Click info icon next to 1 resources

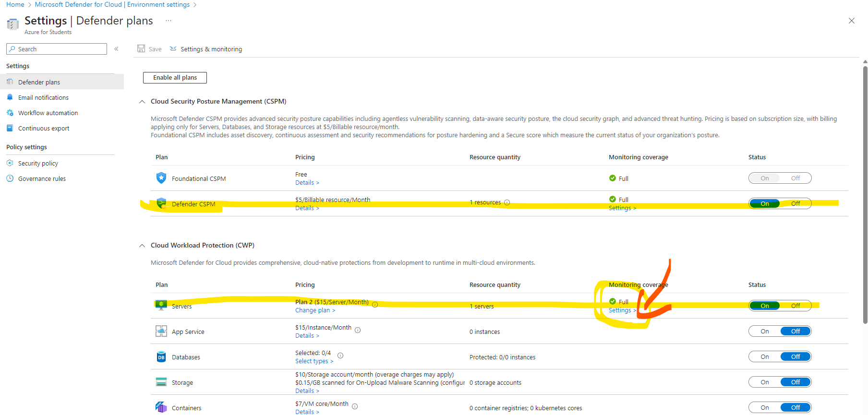pos(507,202)
